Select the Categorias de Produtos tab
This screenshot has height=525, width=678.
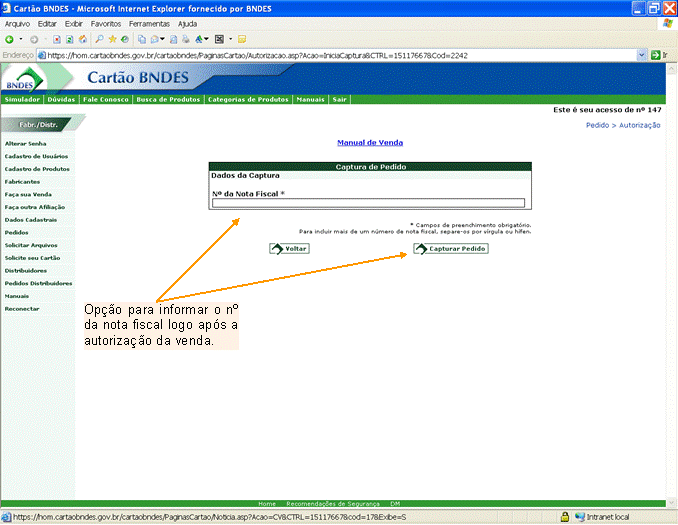click(x=248, y=99)
